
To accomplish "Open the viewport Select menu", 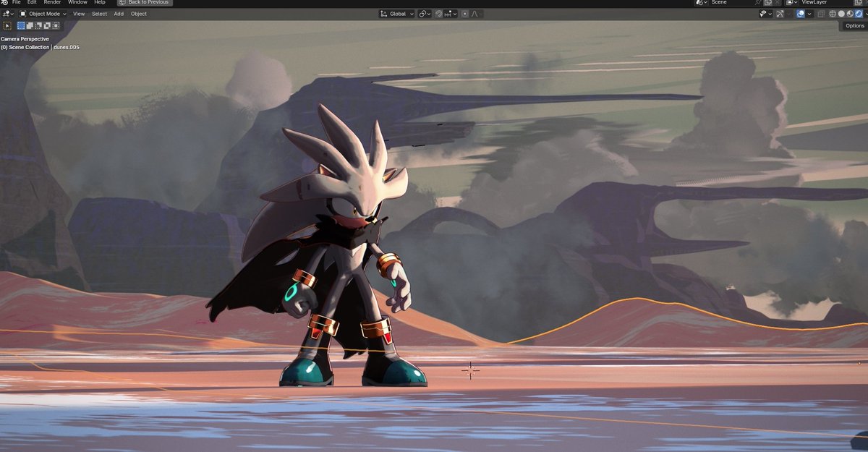I will click(99, 14).
